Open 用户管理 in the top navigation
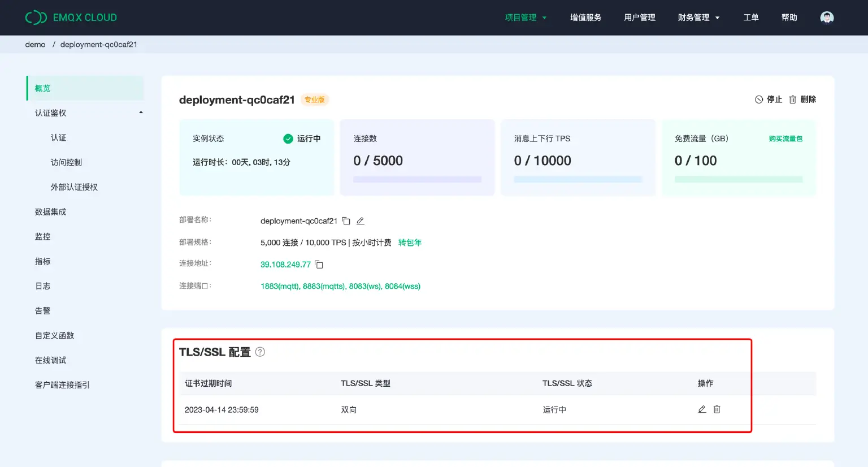 [x=639, y=17]
